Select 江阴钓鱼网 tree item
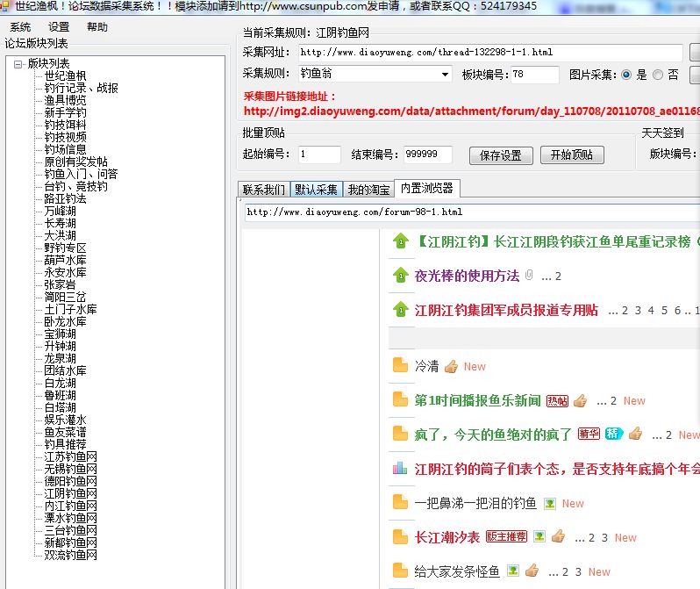700x589 pixels. click(70, 493)
